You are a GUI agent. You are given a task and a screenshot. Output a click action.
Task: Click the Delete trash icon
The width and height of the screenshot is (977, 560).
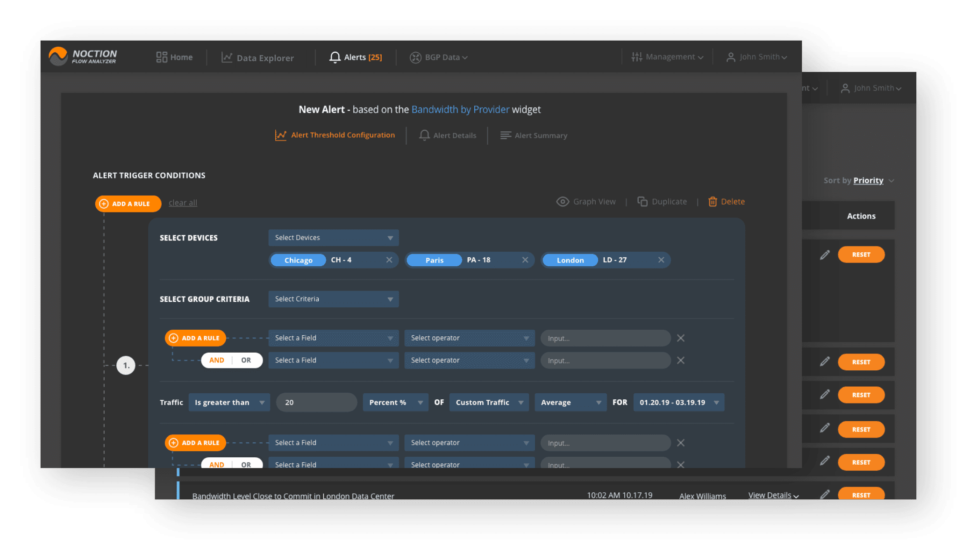[x=713, y=202]
